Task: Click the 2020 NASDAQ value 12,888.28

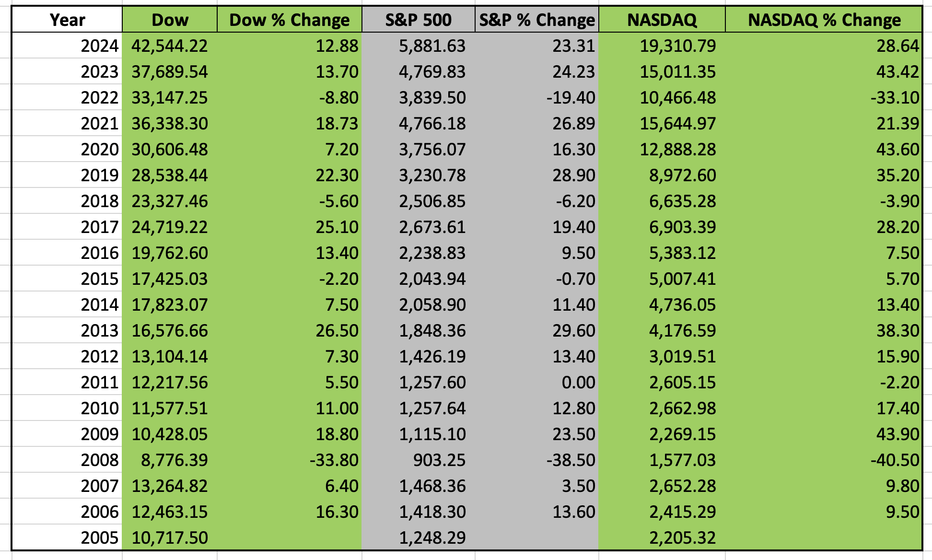Action: point(662,149)
